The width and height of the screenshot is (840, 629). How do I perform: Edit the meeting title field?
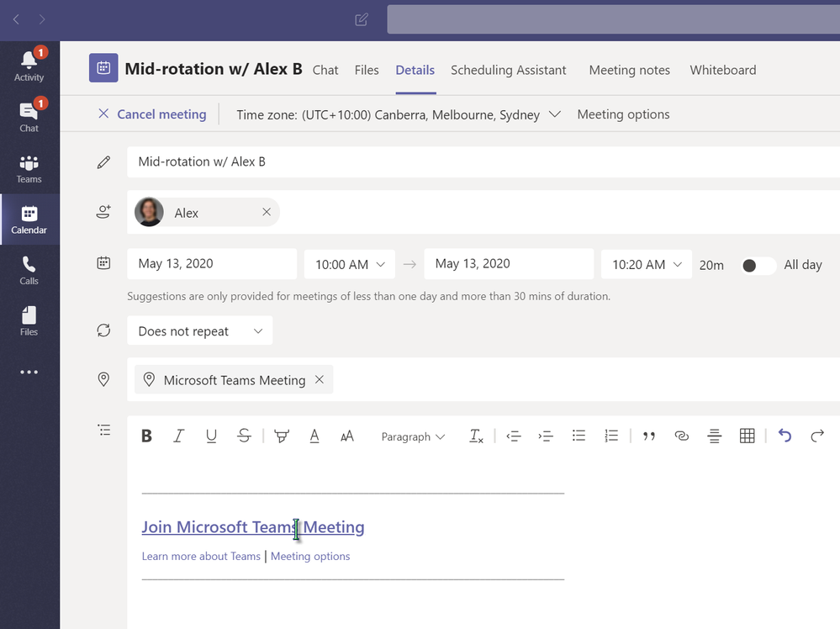(x=483, y=161)
